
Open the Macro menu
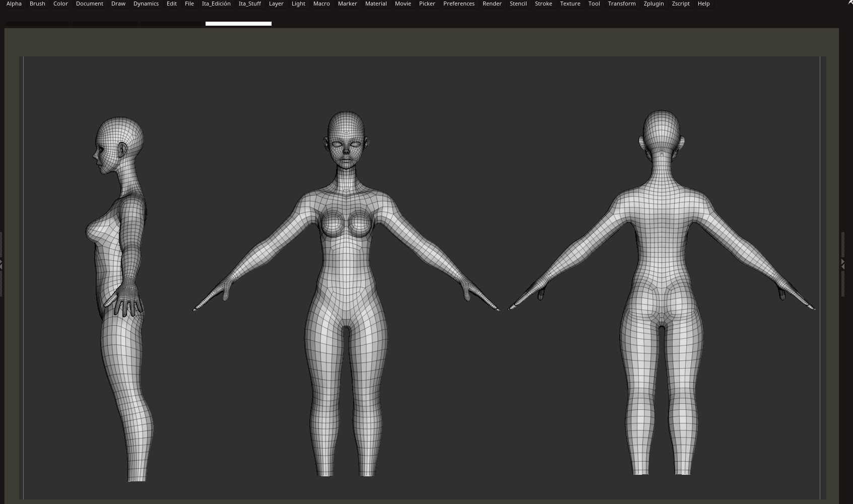click(x=321, y=4)
